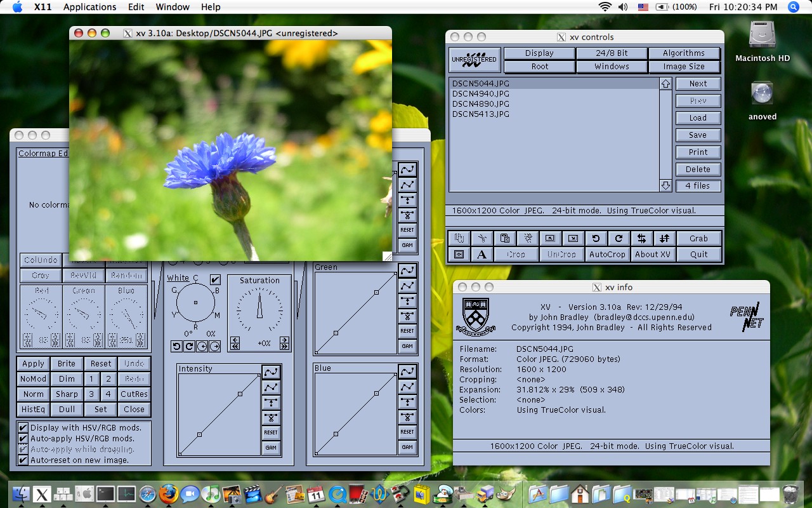Add a handle to the Blue graph
Viewport: 812px width, 508px height.
pyautogui.click(x=407, y=401)
